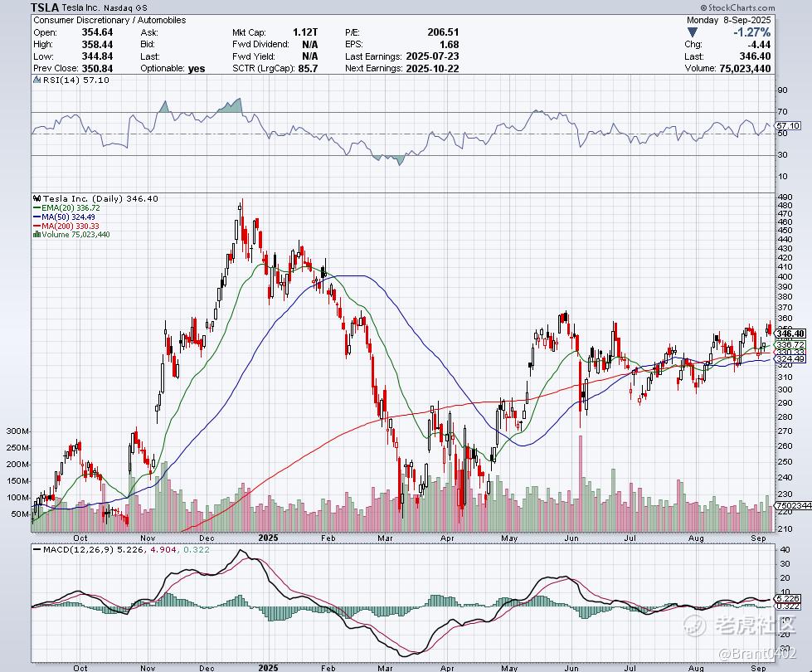Click the Mkt Cap value 1.12T

tap(305, 32)
